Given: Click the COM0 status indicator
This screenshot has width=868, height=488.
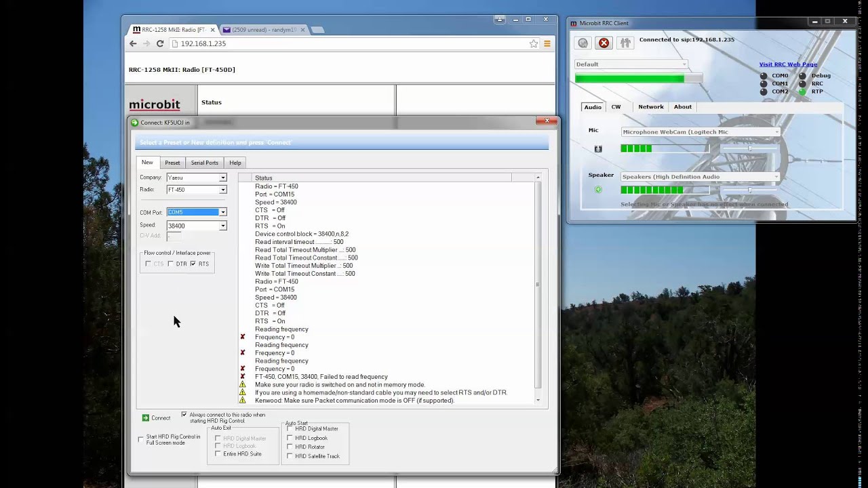Looking at the screenshot, I should (764, 76).
